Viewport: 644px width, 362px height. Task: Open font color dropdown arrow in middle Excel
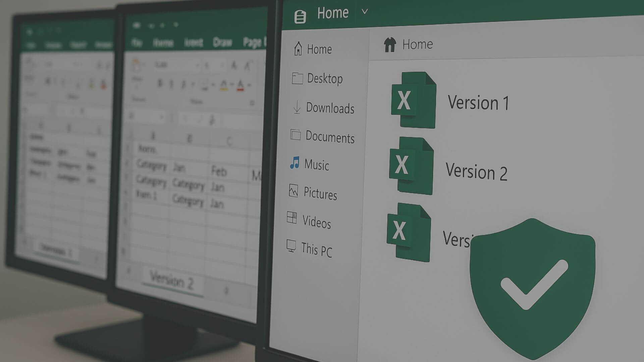pyautogui.click(x=249, y=85)
